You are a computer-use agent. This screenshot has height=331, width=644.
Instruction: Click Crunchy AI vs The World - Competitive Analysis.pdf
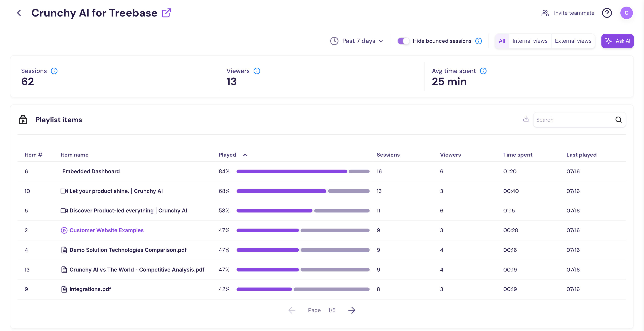point(137,270)
